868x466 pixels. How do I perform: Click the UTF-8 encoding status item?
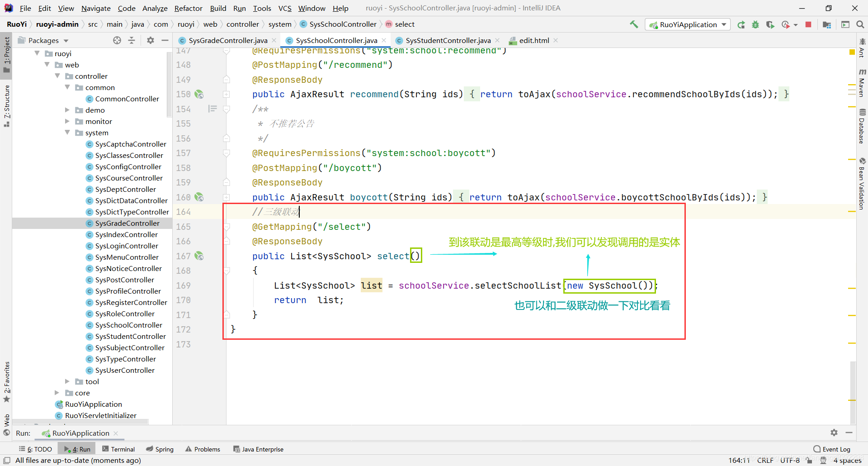[x=790, y=460]
